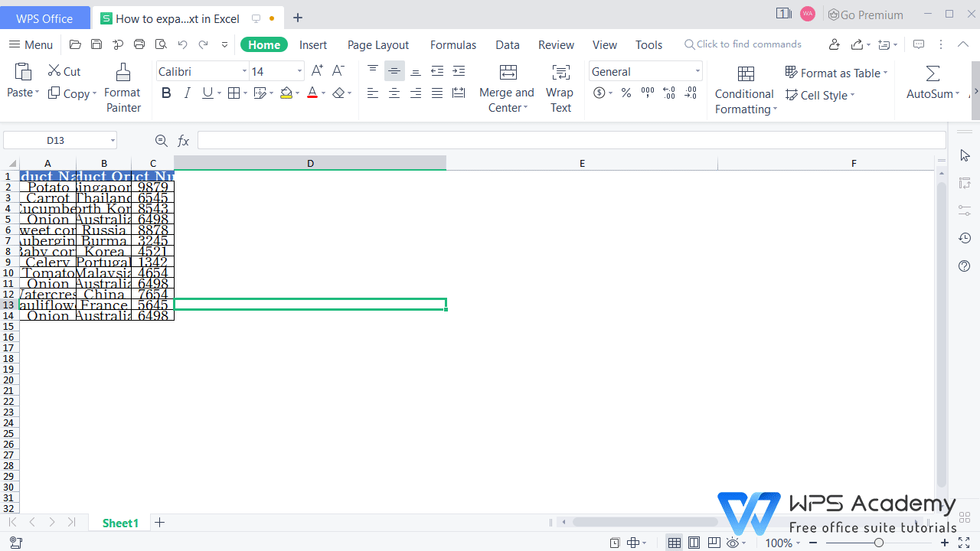980x551 pixels.
Task: Open the Menu button
Action: tap(31, 44)
